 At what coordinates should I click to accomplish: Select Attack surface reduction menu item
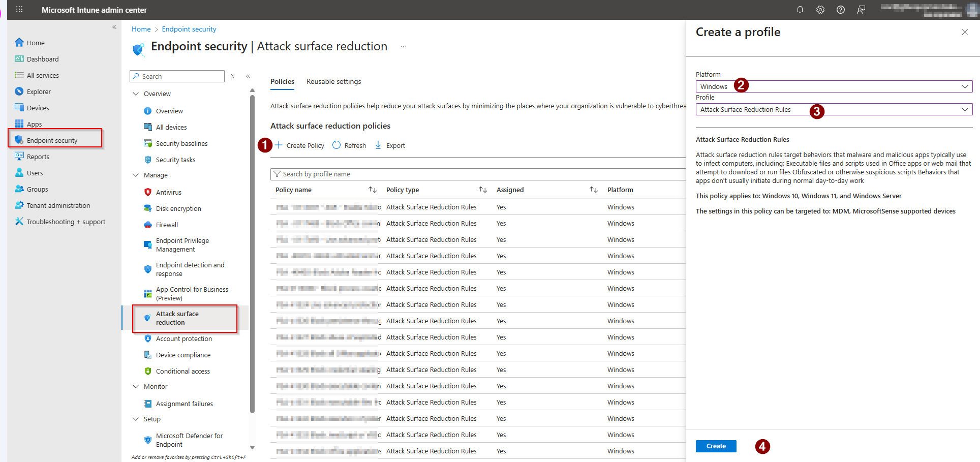pyautogui.click(x=185, y=318)
